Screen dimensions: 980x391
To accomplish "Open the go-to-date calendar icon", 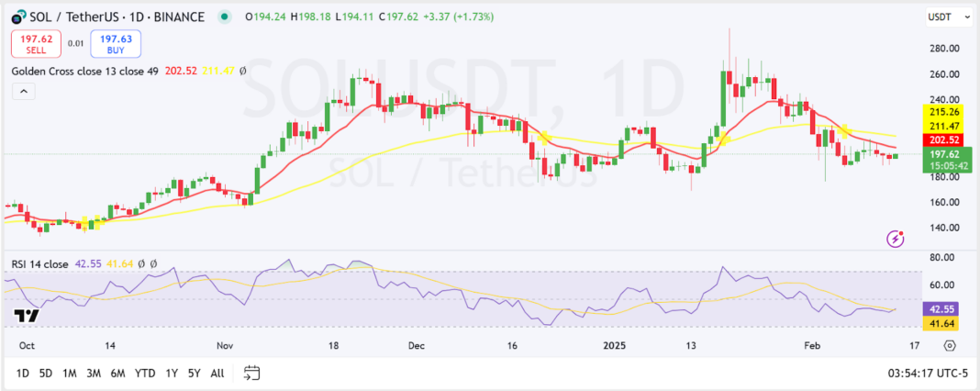I will tap(251, 374).
